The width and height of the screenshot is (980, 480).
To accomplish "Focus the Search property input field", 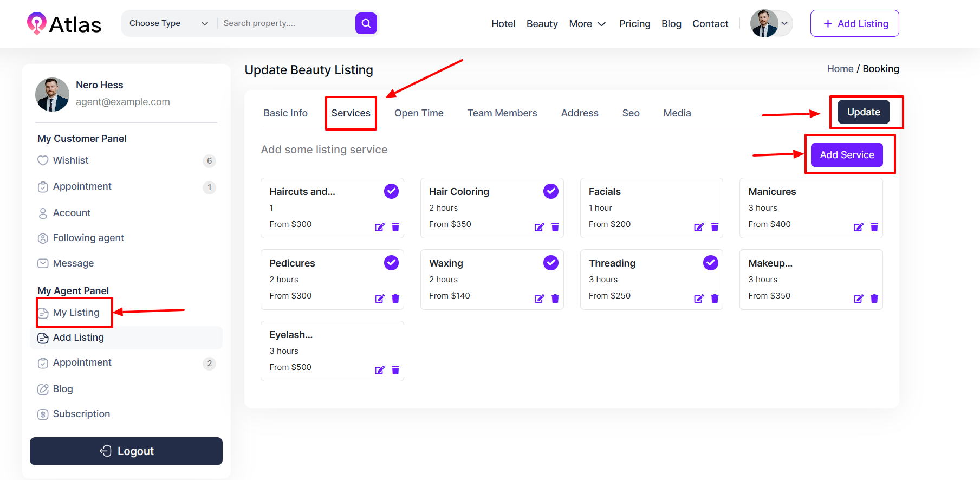I will 285,23.
